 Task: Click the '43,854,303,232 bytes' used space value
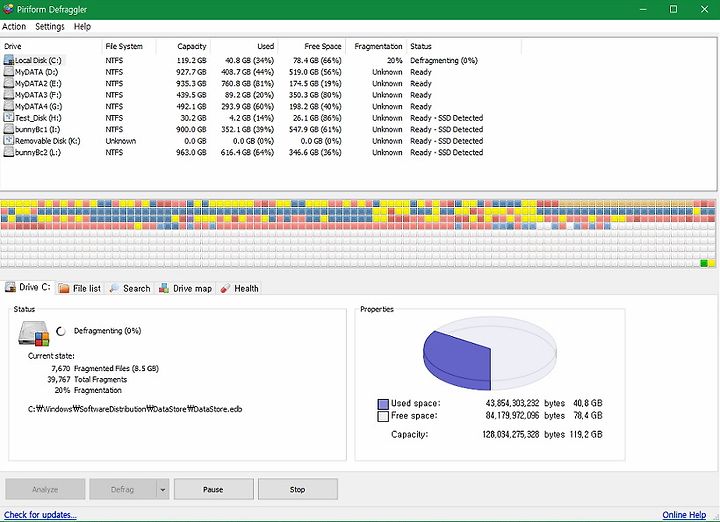point(525,403)
